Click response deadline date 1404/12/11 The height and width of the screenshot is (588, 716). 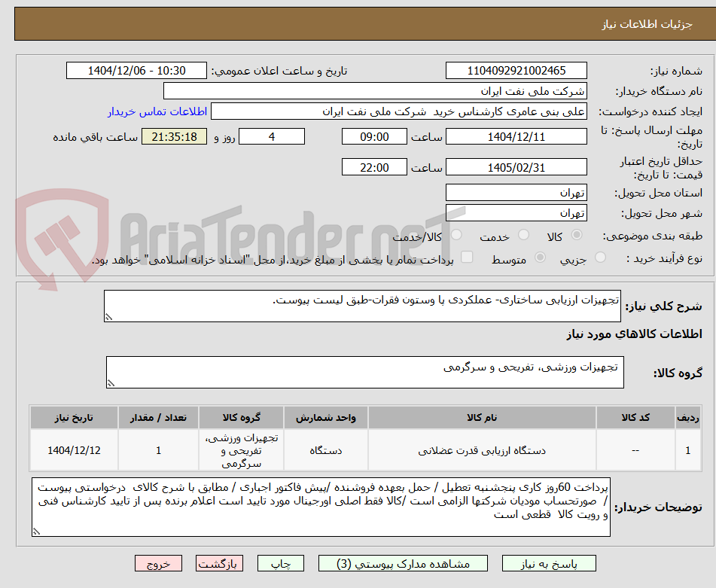(516, 136)
